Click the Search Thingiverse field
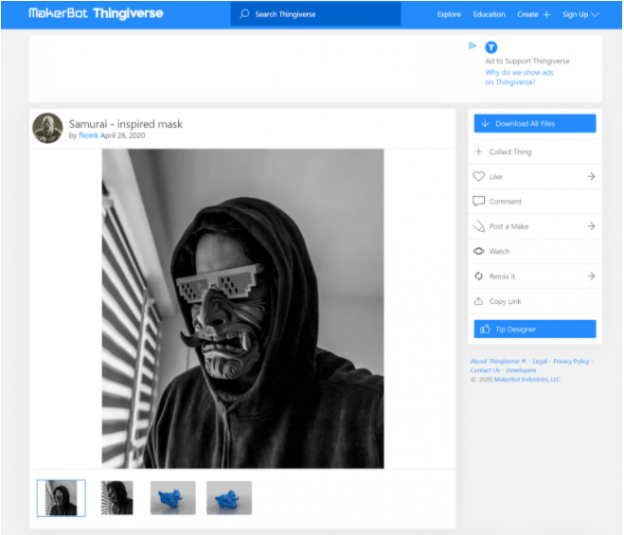The height and width of the screenshot is (535, 624). [x=315, y=15]
